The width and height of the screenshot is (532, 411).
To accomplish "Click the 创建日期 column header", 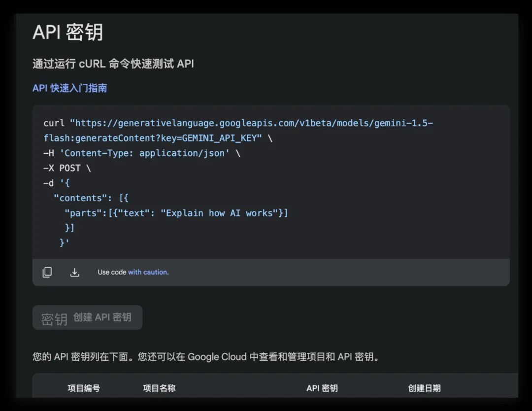I will pos(425,388).
